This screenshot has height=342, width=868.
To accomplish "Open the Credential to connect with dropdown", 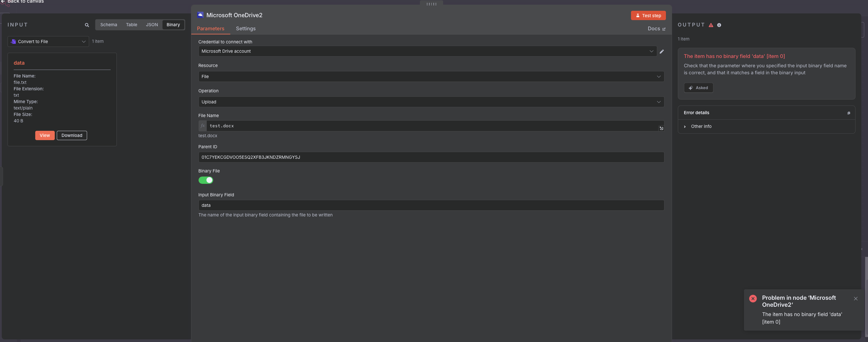I will click(427, 51).
